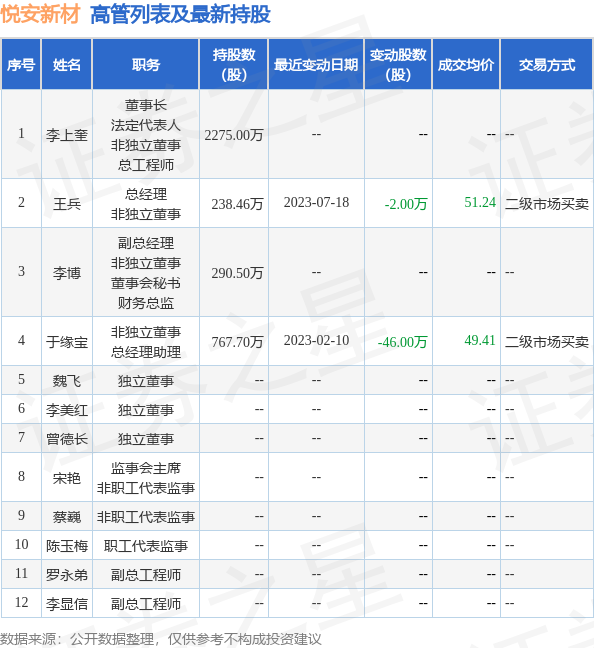Viewport: 594px width, 648px height.
Task: Click 总经理助理 in 于缘宝's positions
Action: 146,352
